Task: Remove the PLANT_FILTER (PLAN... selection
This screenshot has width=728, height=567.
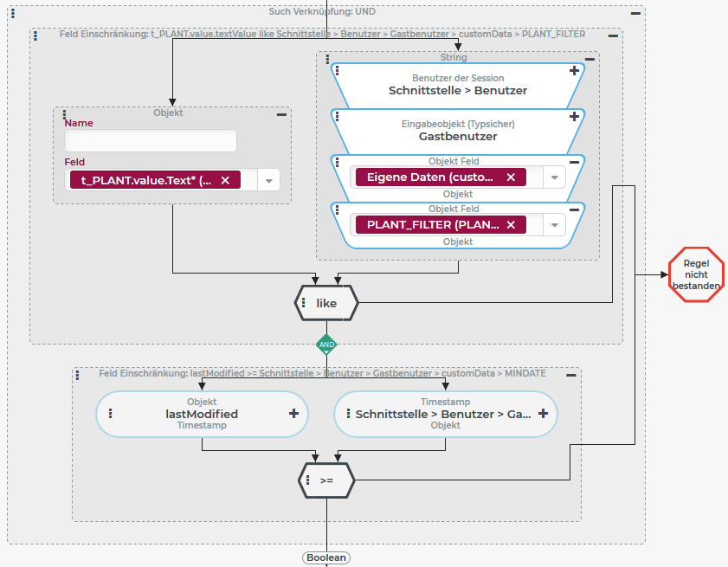Action: coord(511,225)
